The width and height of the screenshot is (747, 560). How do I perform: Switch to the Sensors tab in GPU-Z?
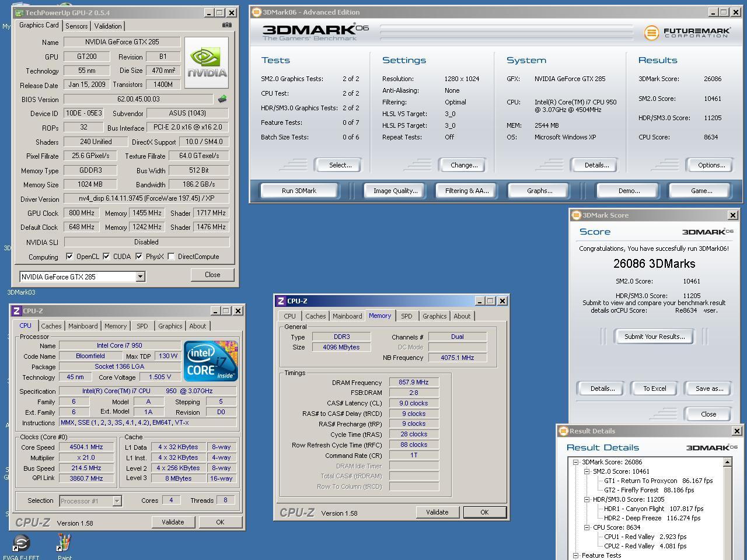pyautogui.click(x=76, y=26)
